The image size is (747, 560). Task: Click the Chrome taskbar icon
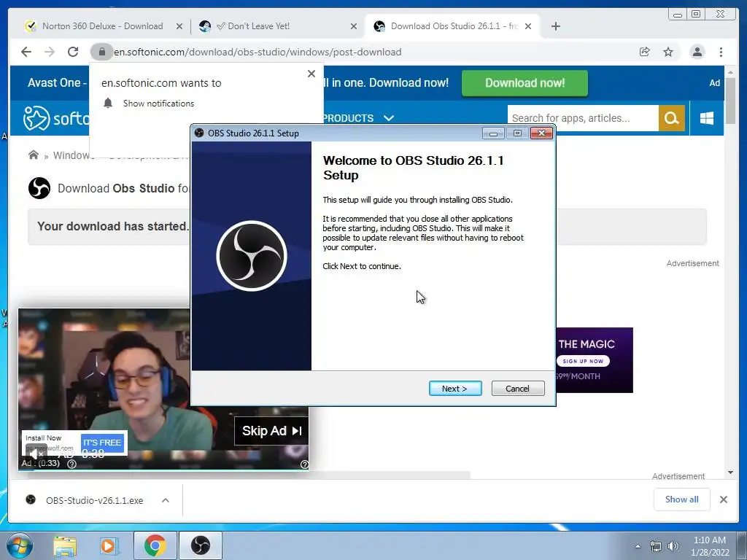coord(155,545)
